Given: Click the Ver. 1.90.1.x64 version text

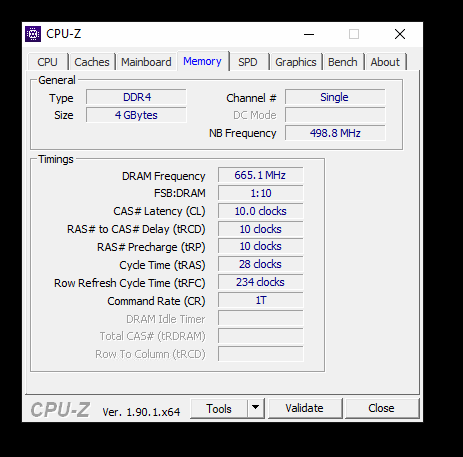Looking at the screenshot, I should coord(141,412).
